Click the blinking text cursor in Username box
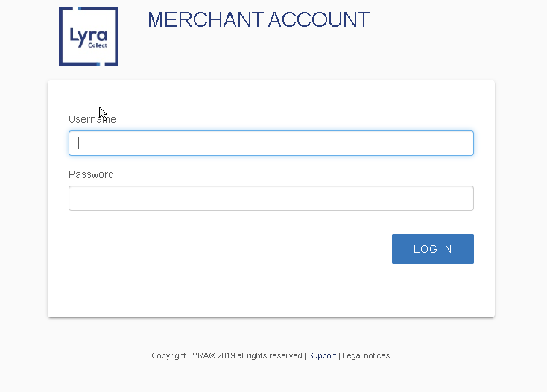547x392 pixels. [x=79, y=143]
